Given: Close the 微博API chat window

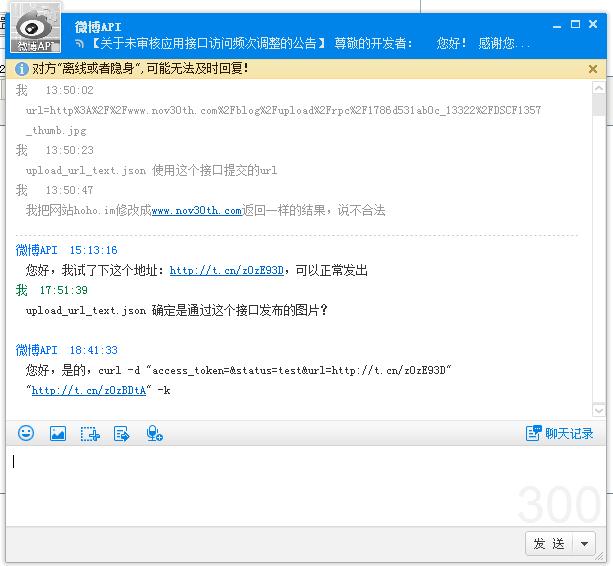Looking at the screenshot, I should click(593, 24).
